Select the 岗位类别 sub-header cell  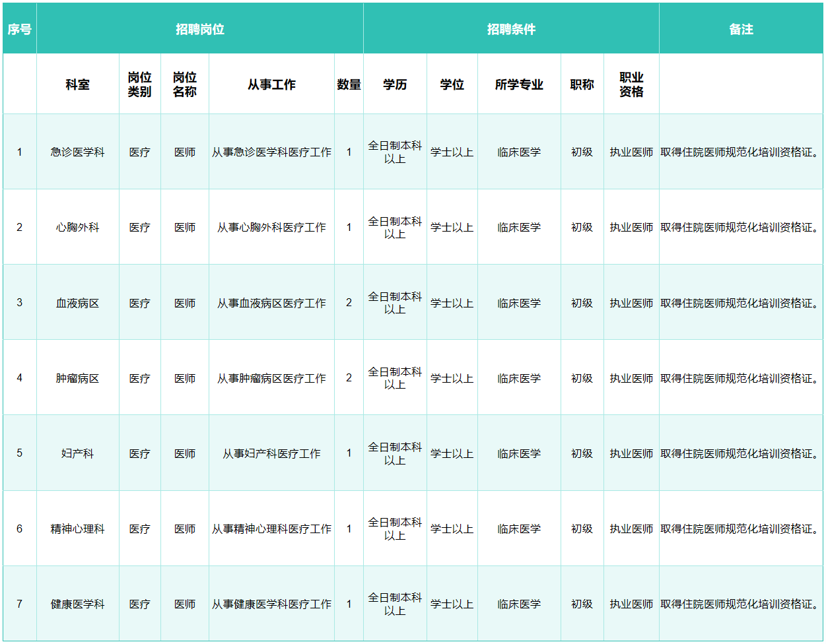(x=139, y=84)
